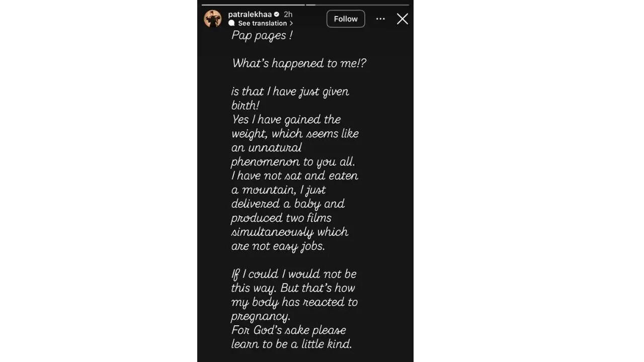Click the patralekhaa username
The height and width of the screenshot is (362, 644).
tap(250, 15)
